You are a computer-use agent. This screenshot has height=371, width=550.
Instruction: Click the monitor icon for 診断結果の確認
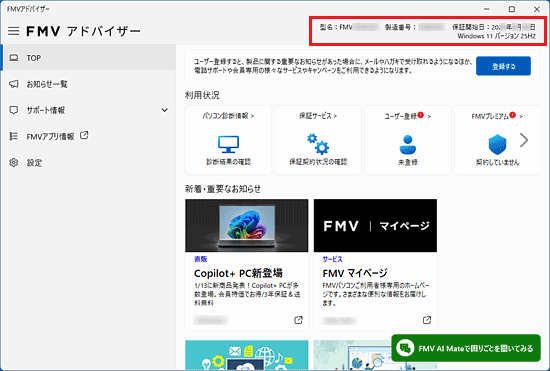228,144
